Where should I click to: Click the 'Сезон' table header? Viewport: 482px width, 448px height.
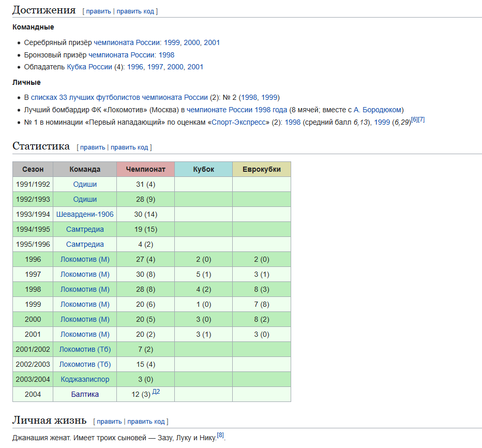point(33,169)
